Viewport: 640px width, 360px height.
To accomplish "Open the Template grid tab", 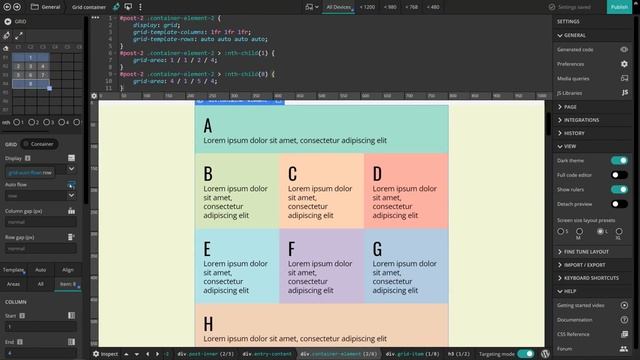I will click(x=13, y=270).
